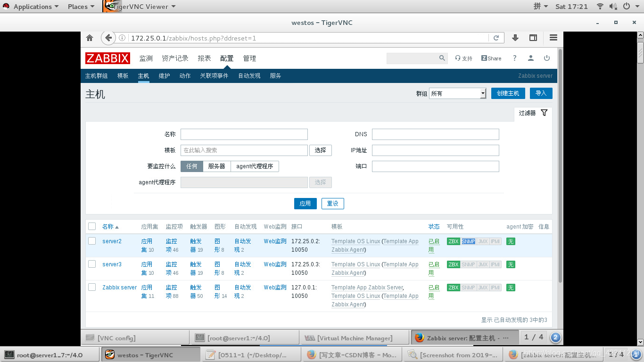Open the 资产记录 top menu
This screenshot has height=362, width=644.
(175, 58)
